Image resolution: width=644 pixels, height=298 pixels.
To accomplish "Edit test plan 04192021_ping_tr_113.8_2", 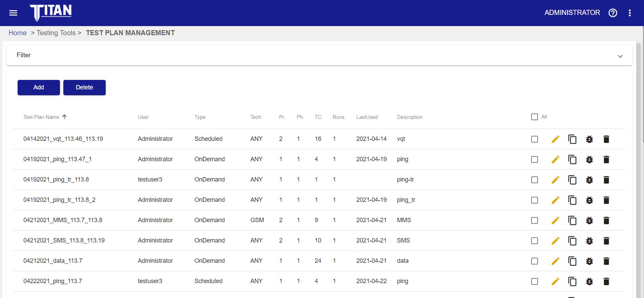I will 555,200.
